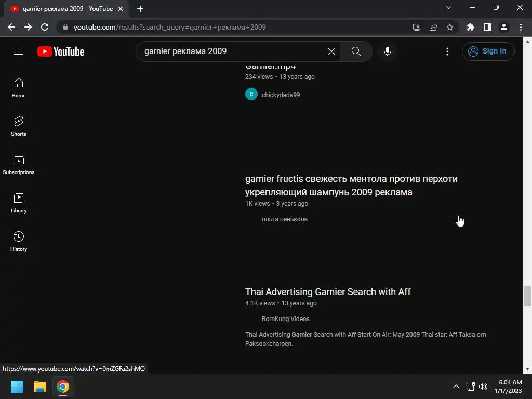The image size is (532, 399).
Task: Open the YouTube guide hamburger menu
Action: point(19,51)
